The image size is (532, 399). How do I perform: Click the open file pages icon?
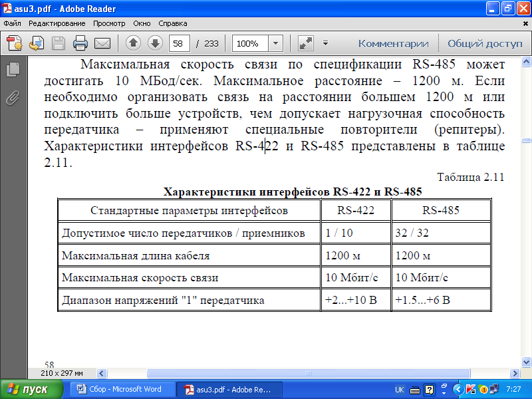(x=37, y=43)
